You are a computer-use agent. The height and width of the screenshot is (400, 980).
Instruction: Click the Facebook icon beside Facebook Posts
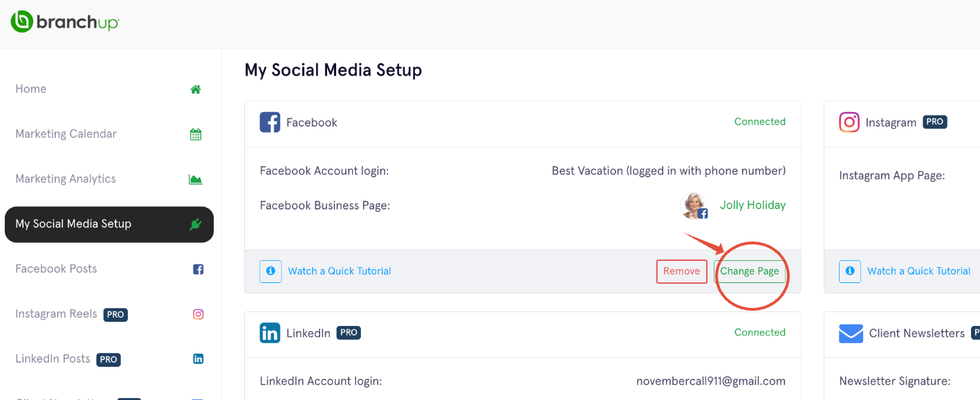(198, 269)
